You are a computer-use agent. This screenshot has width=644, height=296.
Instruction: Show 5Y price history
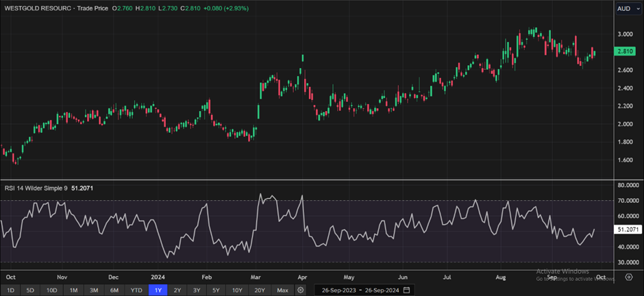(x=217, y=290)
